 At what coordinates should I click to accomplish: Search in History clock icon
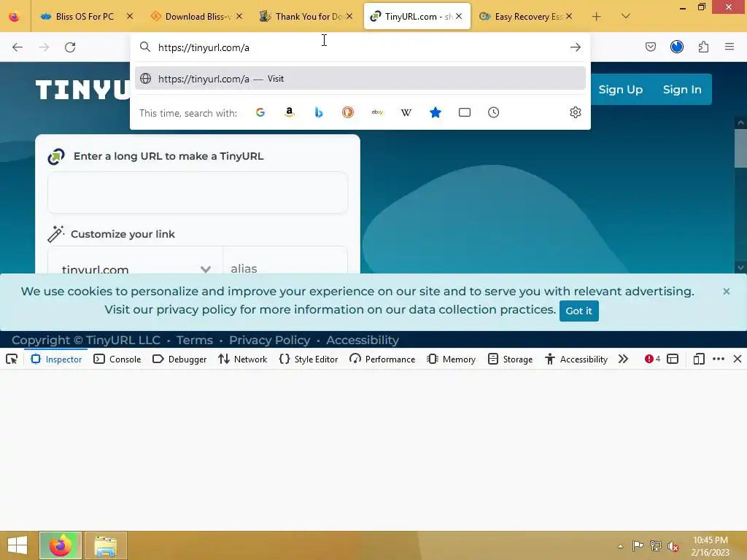pyautogui.click(x=494, y=112)
